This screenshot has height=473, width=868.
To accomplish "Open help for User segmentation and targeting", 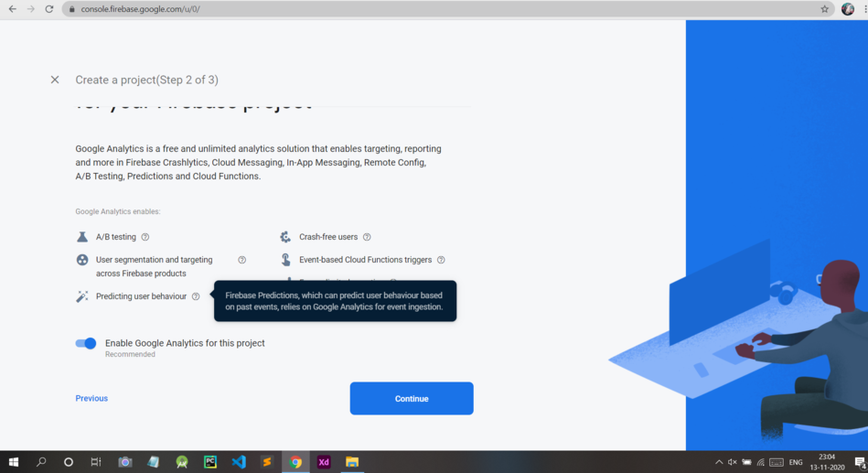I will pyautogui.click(x=241, y=260).
